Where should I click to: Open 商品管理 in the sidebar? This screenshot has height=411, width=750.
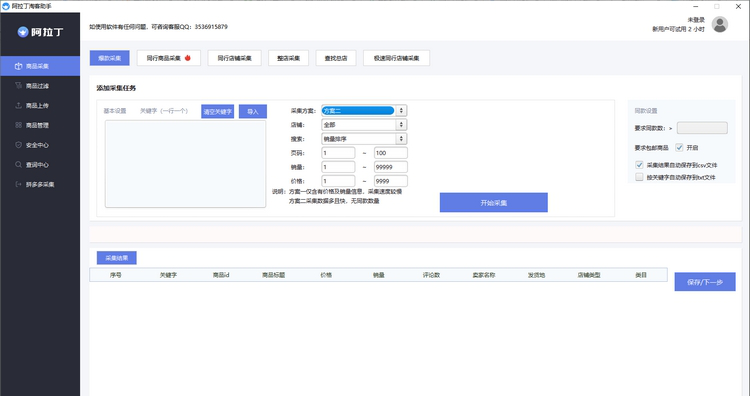click(x=40, y=125)
